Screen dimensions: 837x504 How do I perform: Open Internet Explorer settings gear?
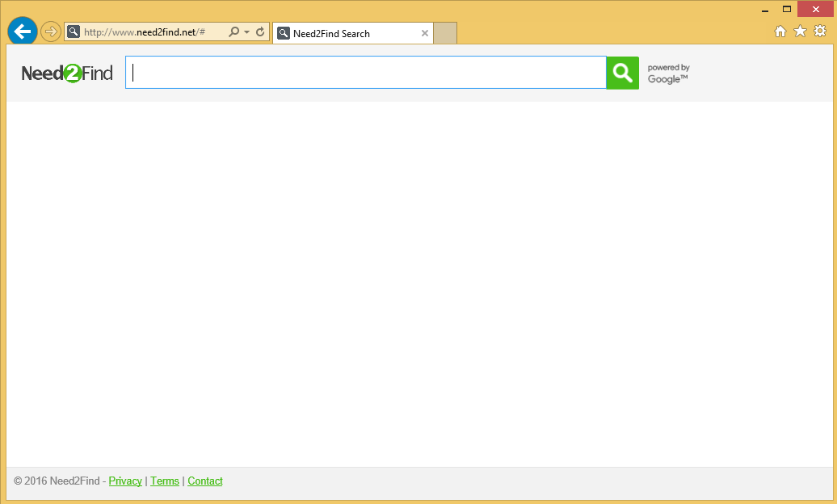[x=820, y=31]
